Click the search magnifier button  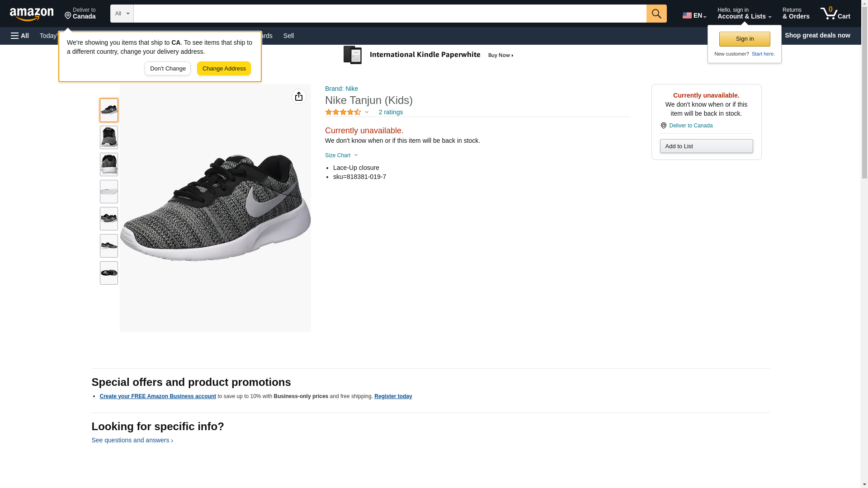pyautogui.click(x=656, y=14)
